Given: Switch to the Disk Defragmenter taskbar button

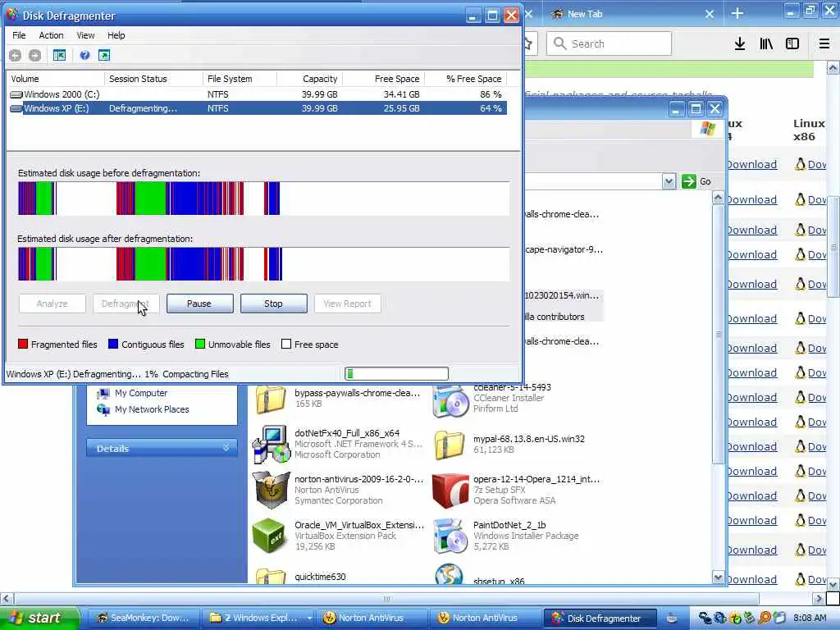Looking at the screenshot, I should (600, 619).
